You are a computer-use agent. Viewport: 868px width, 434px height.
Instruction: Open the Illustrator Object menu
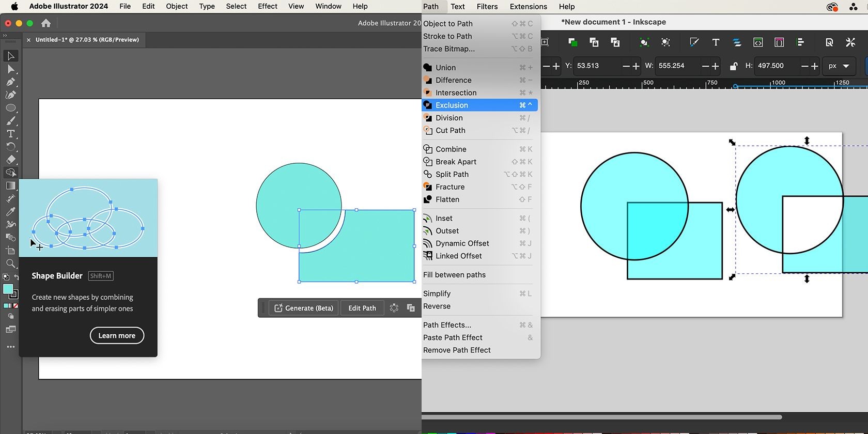coord(177,6)
